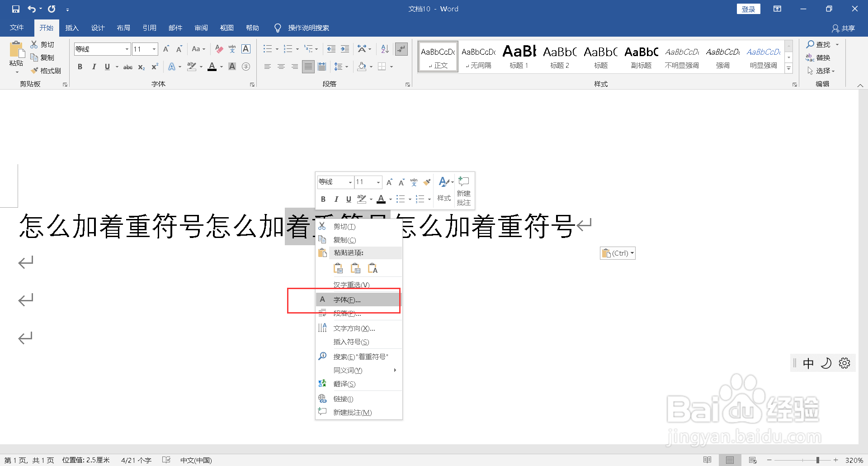Image resolution: width=868 pixels, height=466 pixels.
Task: Apply No Spacing (无间隔) style
Action: point(478,57)
